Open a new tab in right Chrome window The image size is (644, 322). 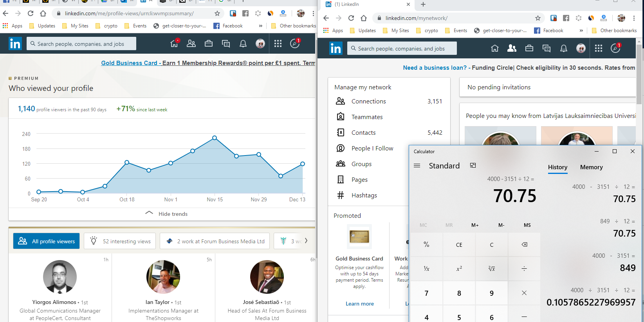point(423,4)
